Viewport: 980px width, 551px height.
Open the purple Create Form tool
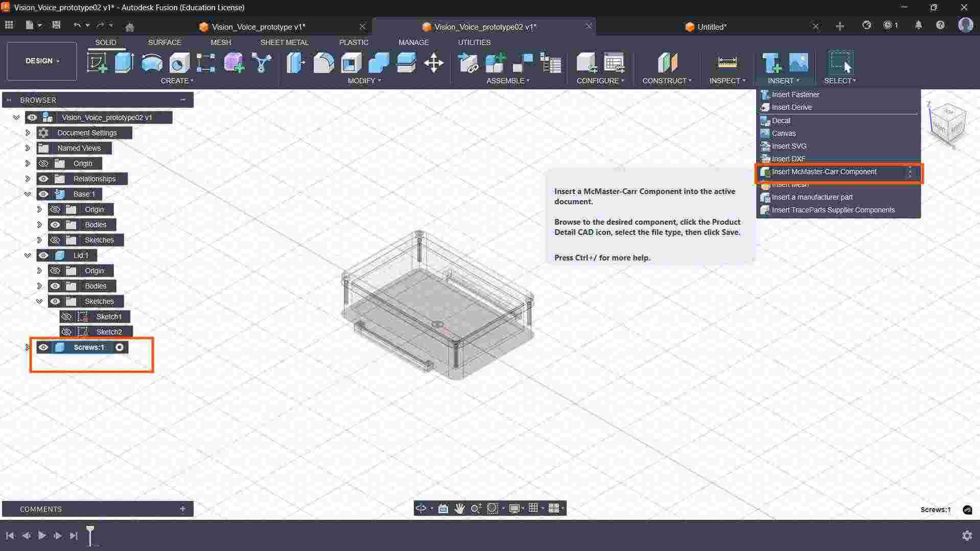click(234, 63)
